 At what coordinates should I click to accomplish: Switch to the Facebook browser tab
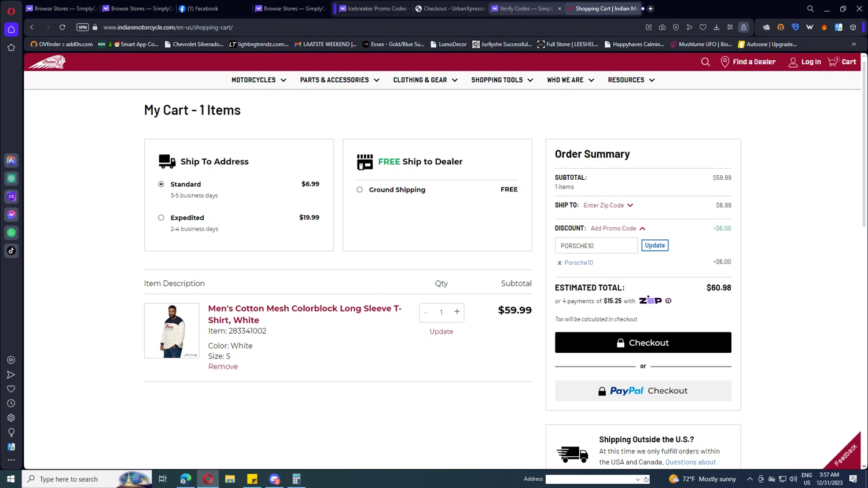tap(203, 9)
